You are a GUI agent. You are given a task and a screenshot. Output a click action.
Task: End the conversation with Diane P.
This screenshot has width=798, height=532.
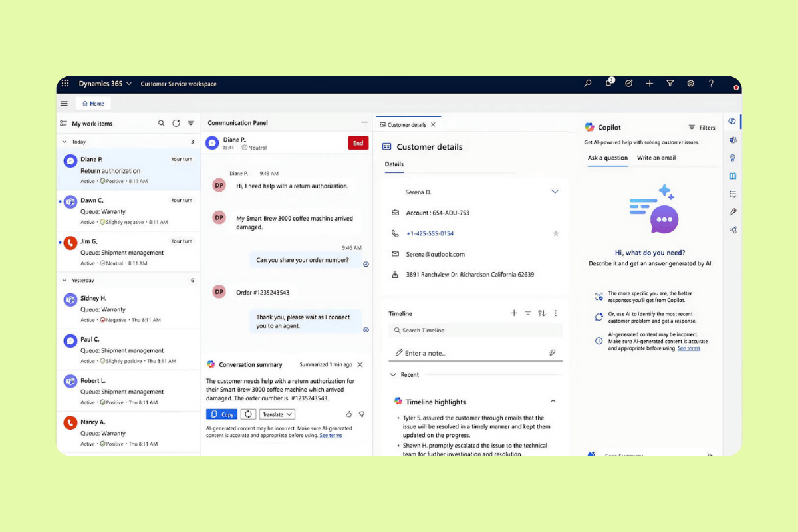[358, 143]
